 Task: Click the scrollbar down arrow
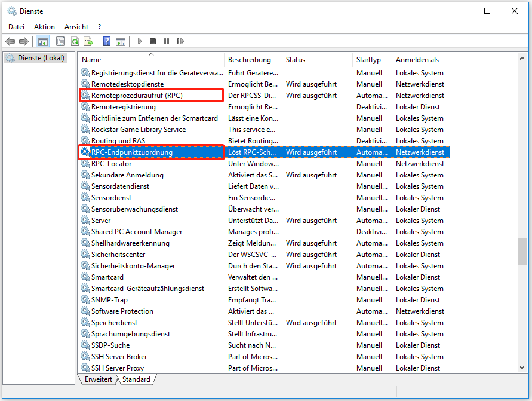coord(522,368)
